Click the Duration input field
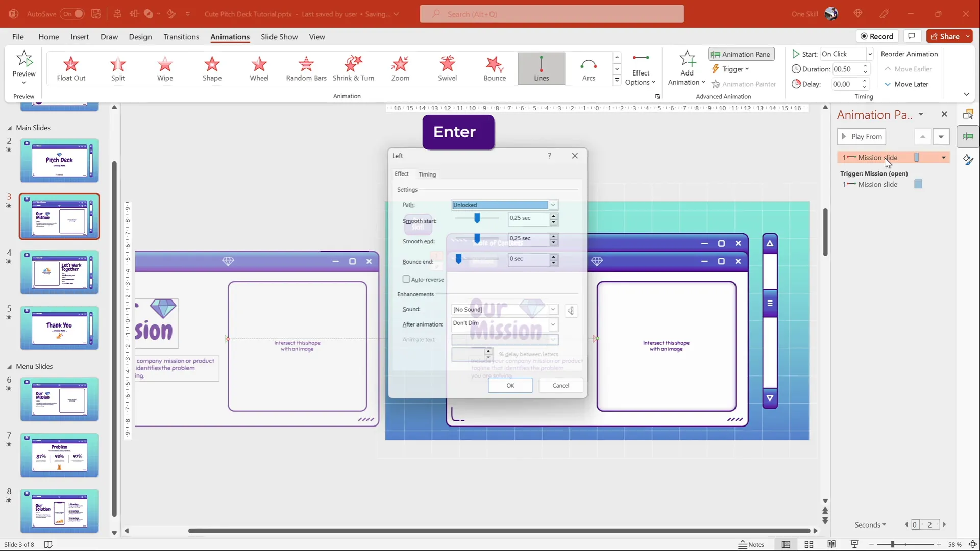Viewport: 980px width, 551px height. pyautogui.click(x=846, y=69)
